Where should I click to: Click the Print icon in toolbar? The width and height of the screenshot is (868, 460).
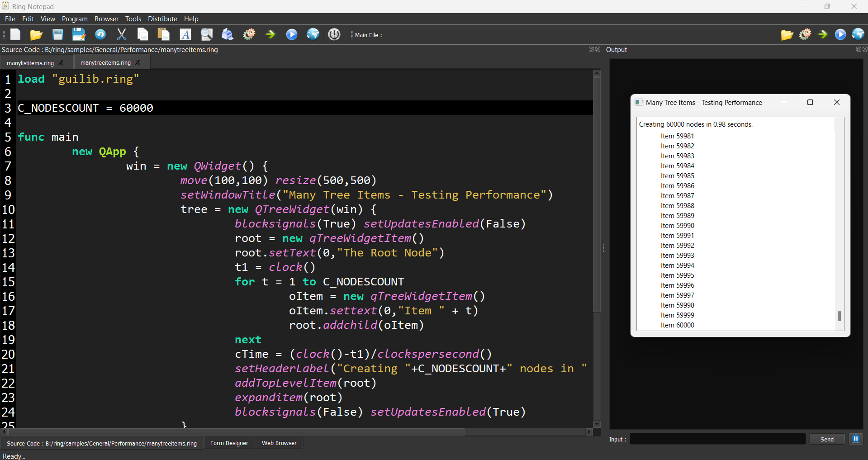(228, 35)
